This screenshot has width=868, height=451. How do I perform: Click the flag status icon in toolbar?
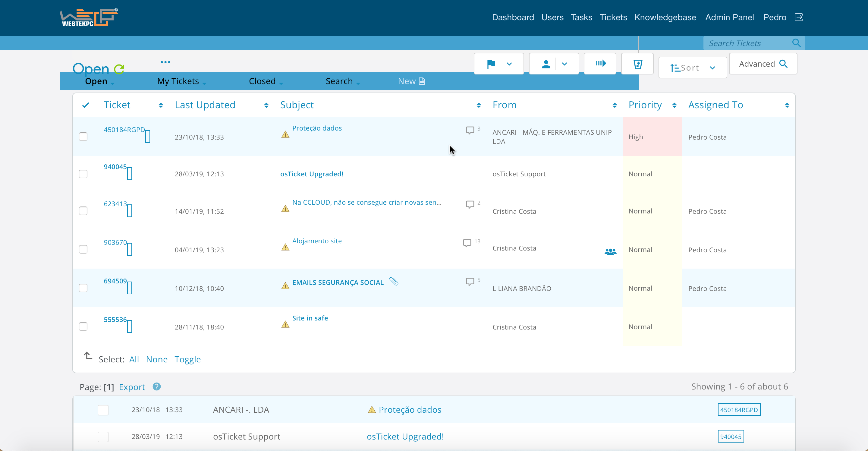point(491,64)
